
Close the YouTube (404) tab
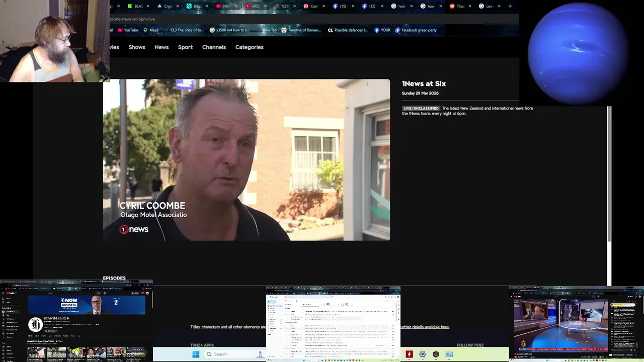236,7
